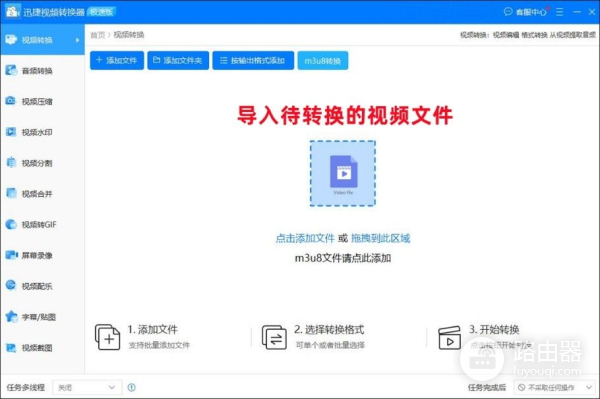Screen dimensions: 600x399
Task: Minimize the converter window
Action: pos(577,12)
